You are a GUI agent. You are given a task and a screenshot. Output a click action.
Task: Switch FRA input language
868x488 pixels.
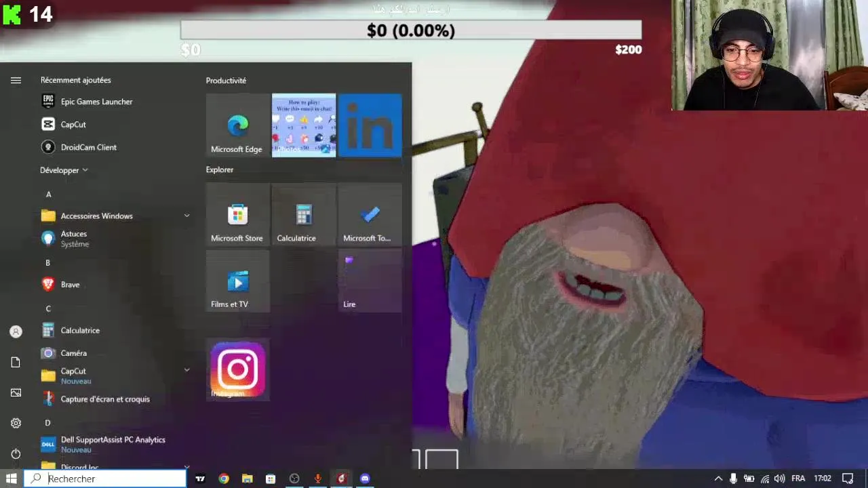798,479
